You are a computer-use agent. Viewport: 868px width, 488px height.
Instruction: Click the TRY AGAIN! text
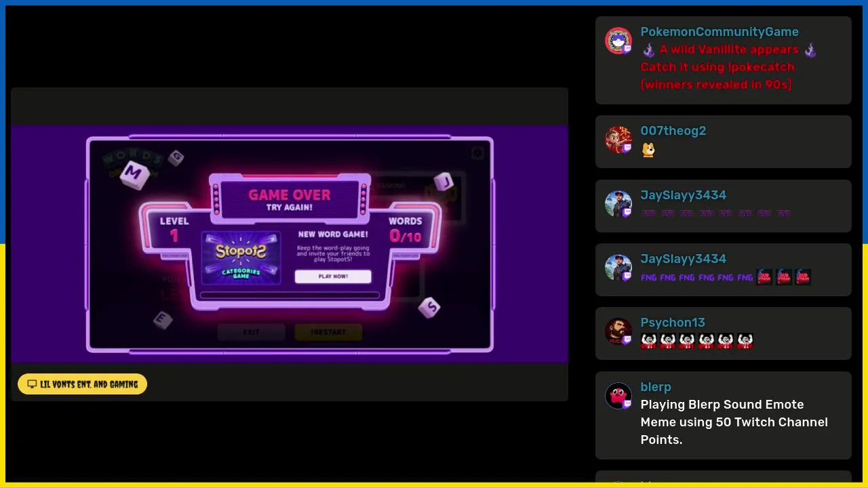tap(290, 207)
